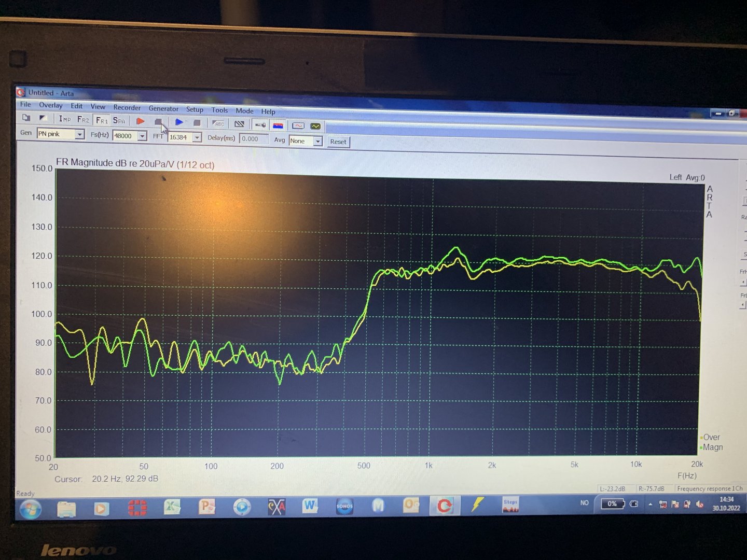747x560 pixels.
Task: Stop the generator using the second stop button
Action: tap(197, 122)
